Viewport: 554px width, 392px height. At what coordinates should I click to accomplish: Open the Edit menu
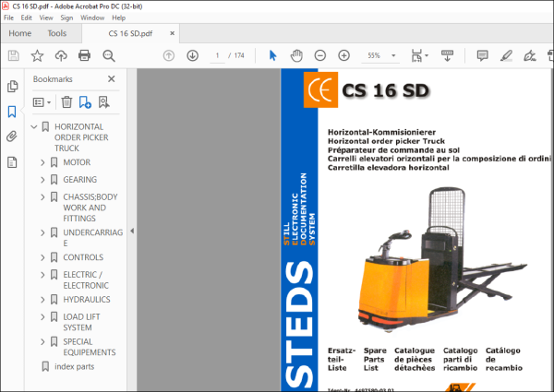click(x=26, y=18)
